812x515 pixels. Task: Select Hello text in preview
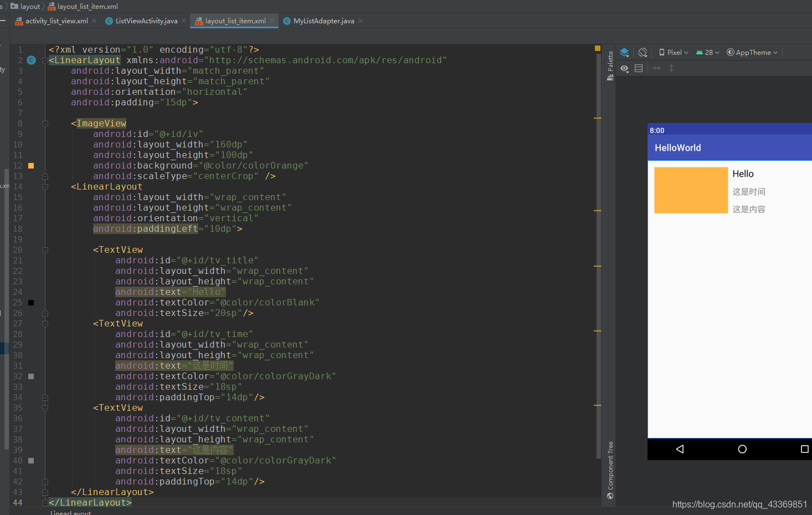tap(743, 174)
